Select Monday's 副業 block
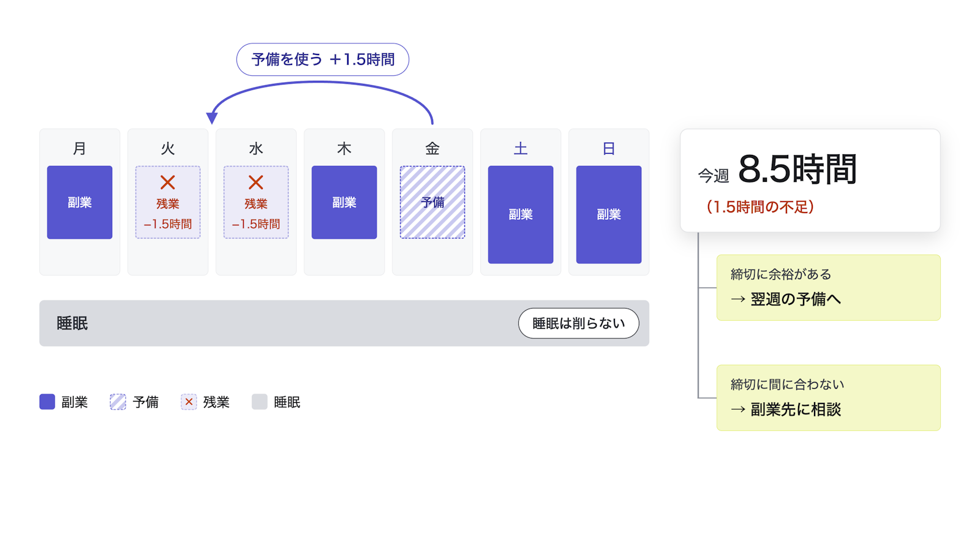The width and height of the screenshot is (980, 551). coord(80,202)
